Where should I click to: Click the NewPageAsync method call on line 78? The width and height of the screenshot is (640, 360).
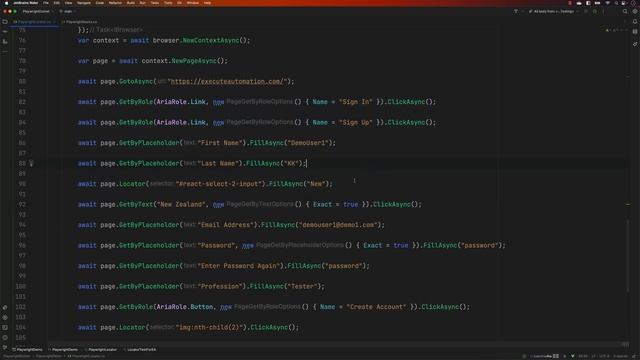point(194,61)
